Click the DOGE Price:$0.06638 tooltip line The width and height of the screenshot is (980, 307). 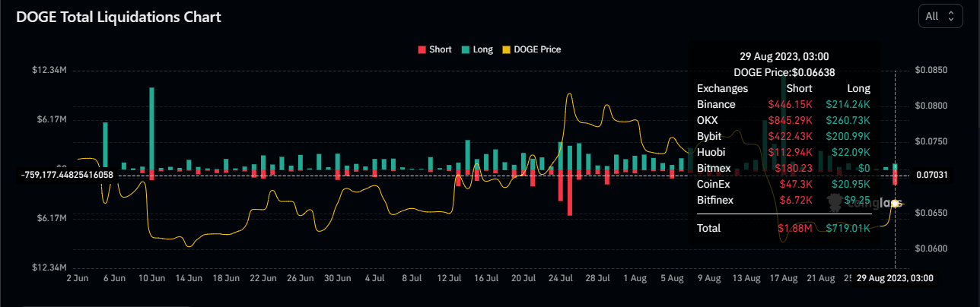click(784, 72)
